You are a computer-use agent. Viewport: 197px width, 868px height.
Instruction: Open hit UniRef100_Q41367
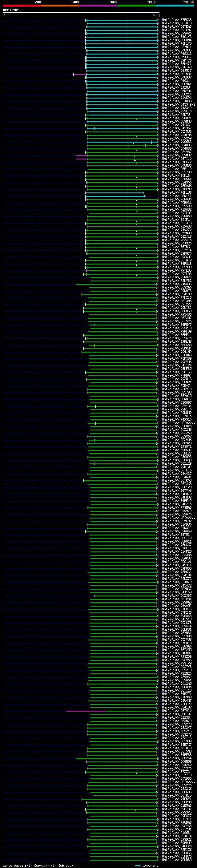click(x=177, y=128)
